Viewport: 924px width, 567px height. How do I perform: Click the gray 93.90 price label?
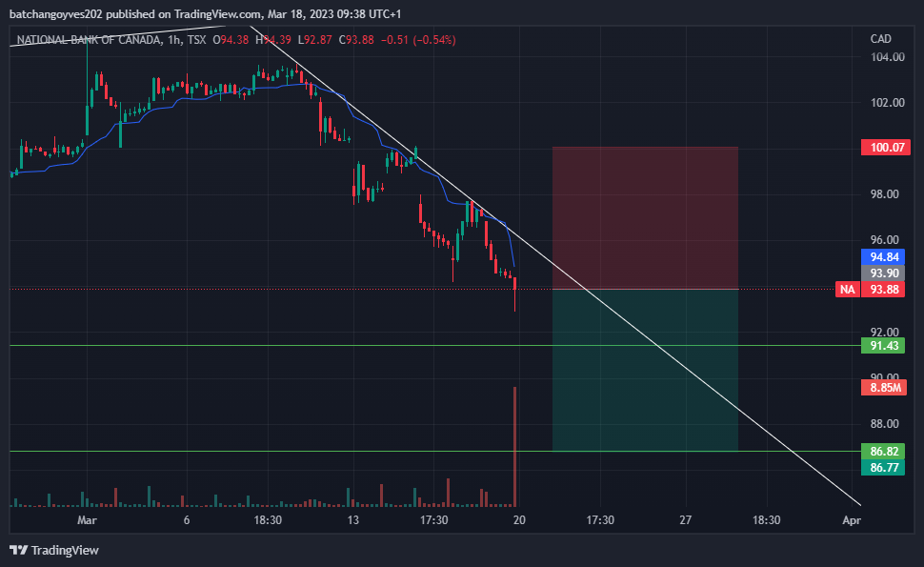pos(883,273)
